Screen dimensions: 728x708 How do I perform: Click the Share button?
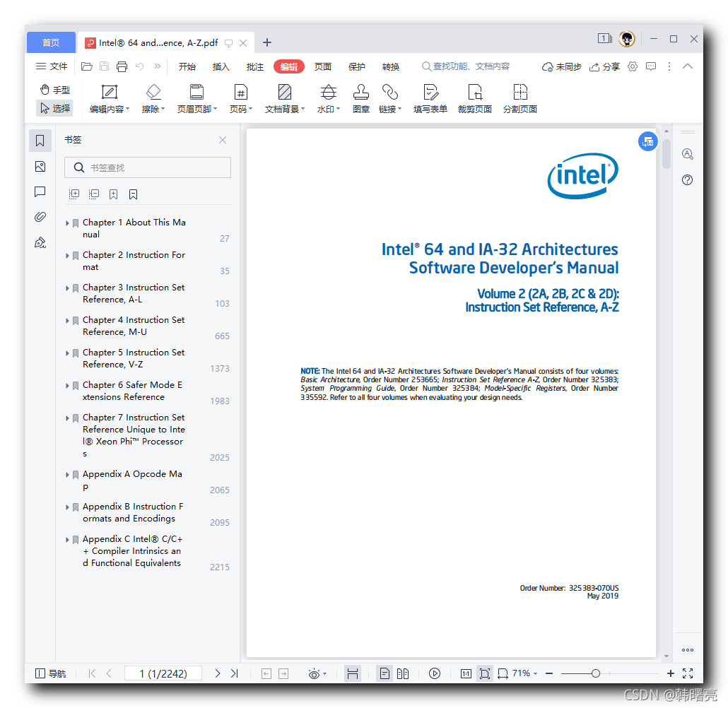(604, 67)
